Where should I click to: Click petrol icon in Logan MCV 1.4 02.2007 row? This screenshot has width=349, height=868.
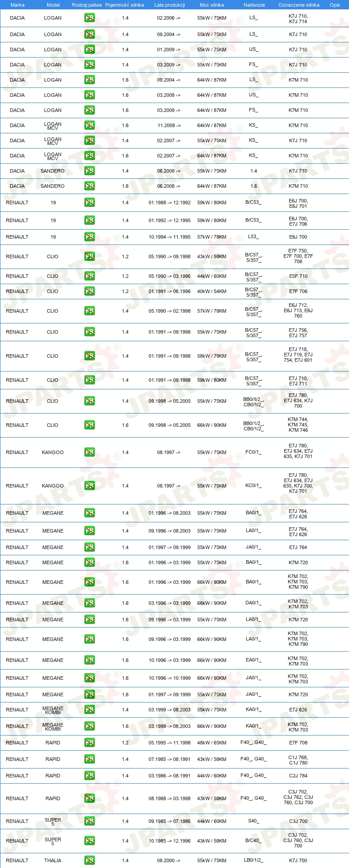pos(90,141)
